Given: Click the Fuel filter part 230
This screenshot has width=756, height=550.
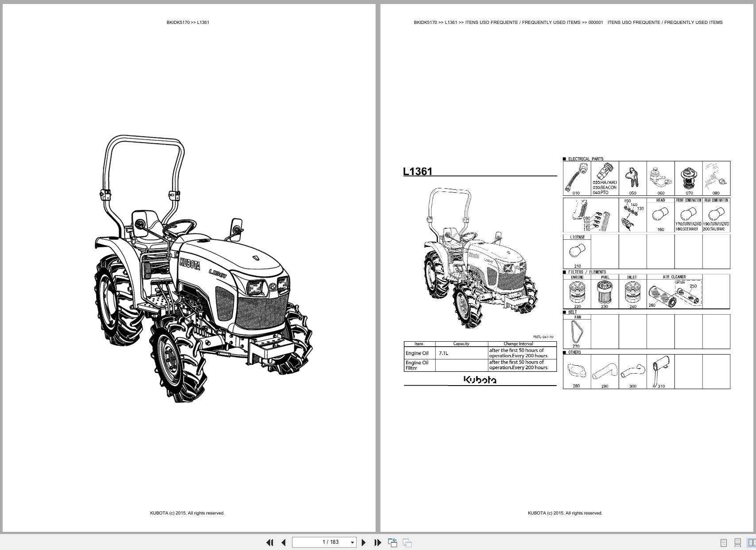Looking at the screenshot, I should point(605,292).
